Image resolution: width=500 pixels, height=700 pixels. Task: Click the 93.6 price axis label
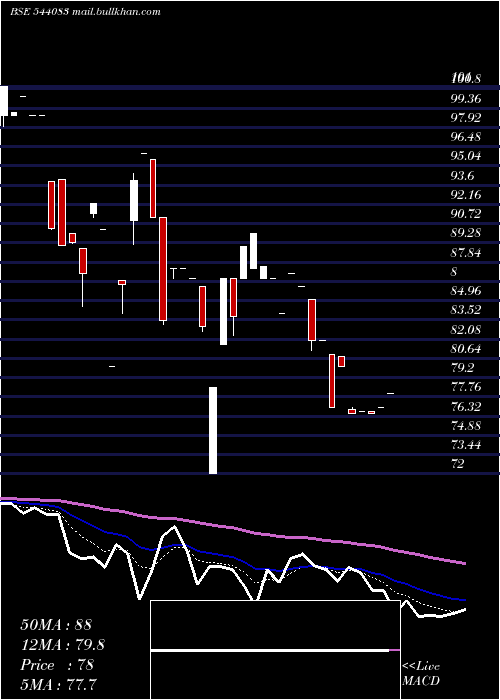462,176
